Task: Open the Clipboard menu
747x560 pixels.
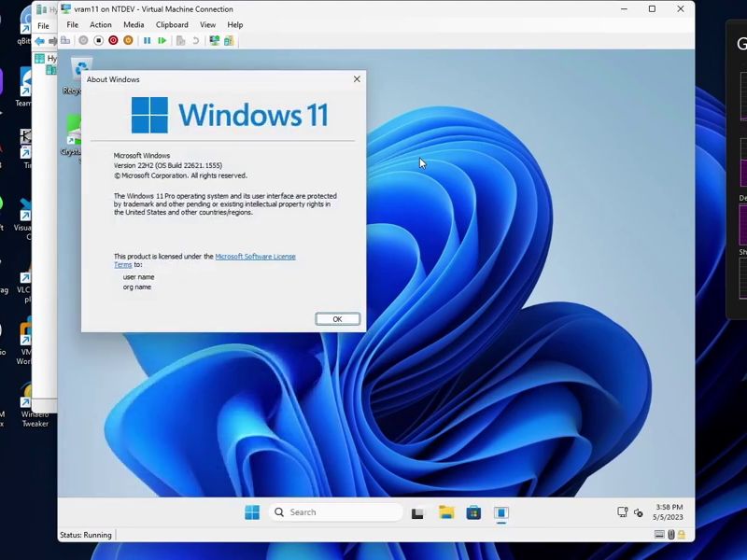Action: tap(172, 25)
